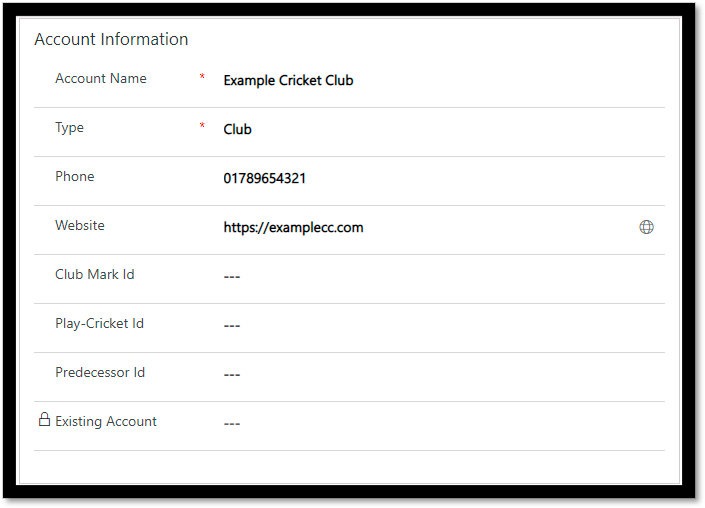Click the Play-Cricket Id label
705x508 pixels.
tap(99, 324)
